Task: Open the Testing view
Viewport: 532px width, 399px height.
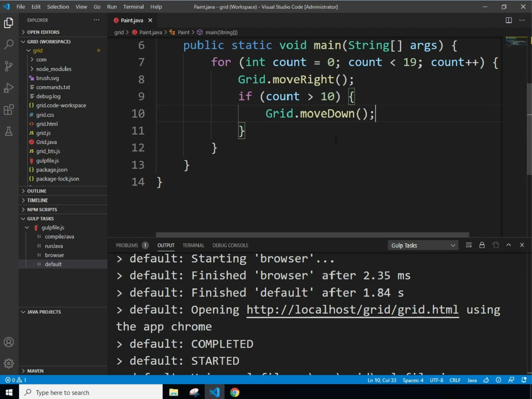Action: 9,131
